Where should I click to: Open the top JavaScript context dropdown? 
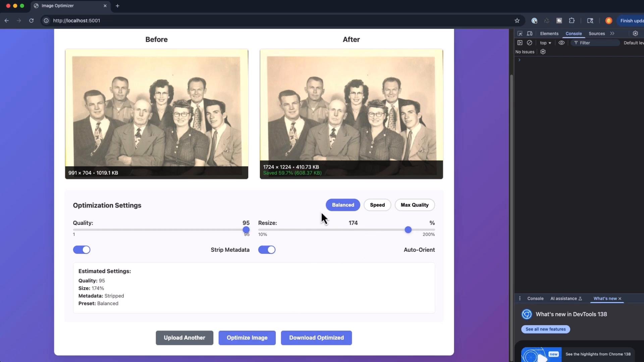[545, 43]
